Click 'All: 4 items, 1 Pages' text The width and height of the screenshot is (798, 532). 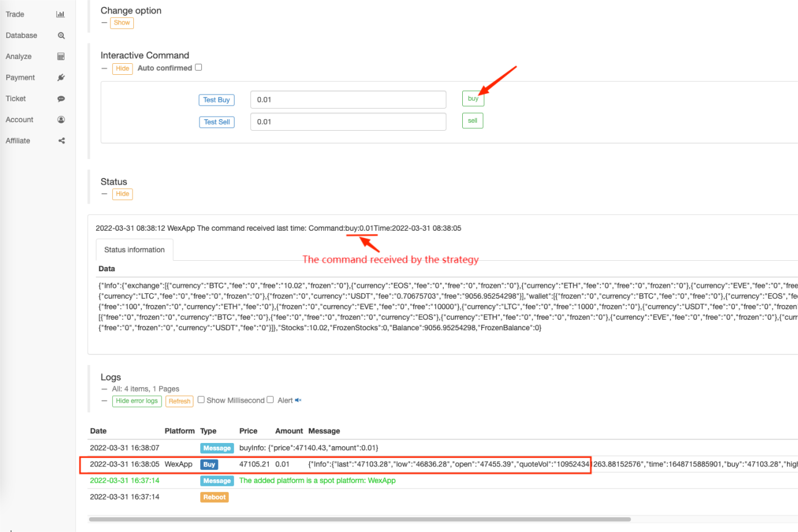coord(145,389)
